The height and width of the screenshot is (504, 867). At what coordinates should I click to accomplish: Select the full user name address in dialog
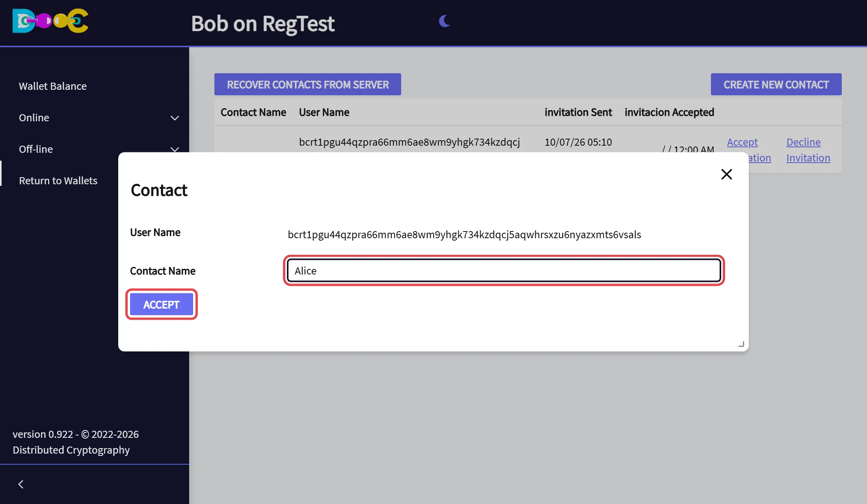[x=464, y=235]
